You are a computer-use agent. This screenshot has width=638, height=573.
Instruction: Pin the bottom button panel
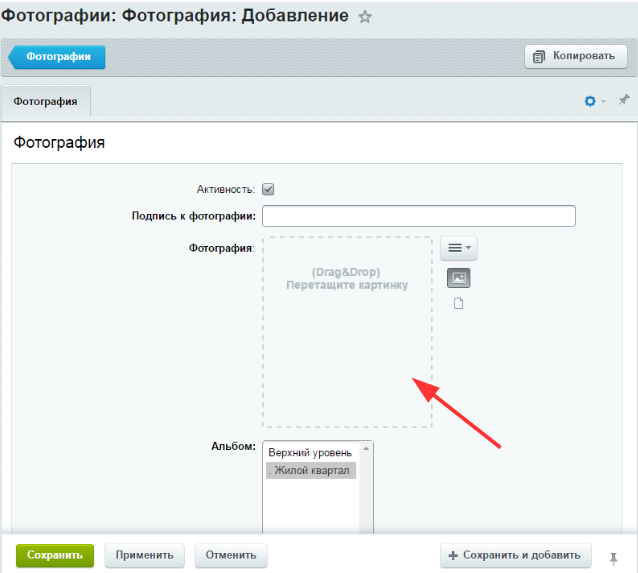click(614, 558)
